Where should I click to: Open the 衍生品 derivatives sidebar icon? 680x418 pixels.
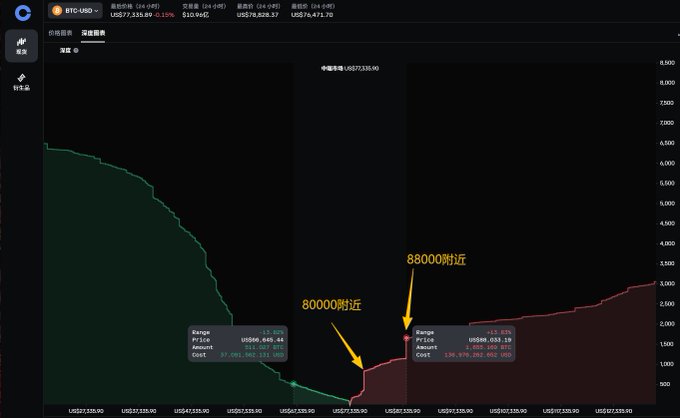pos(21,82)
